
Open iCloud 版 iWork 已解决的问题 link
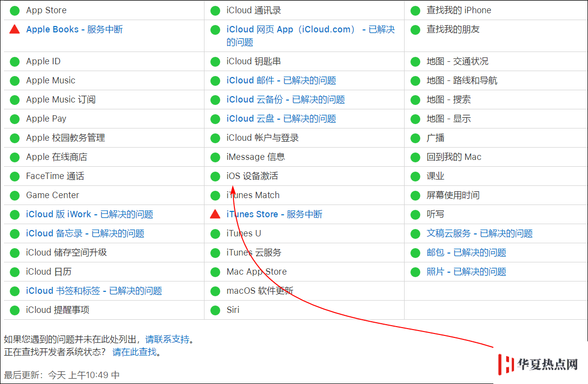(89, 214)
